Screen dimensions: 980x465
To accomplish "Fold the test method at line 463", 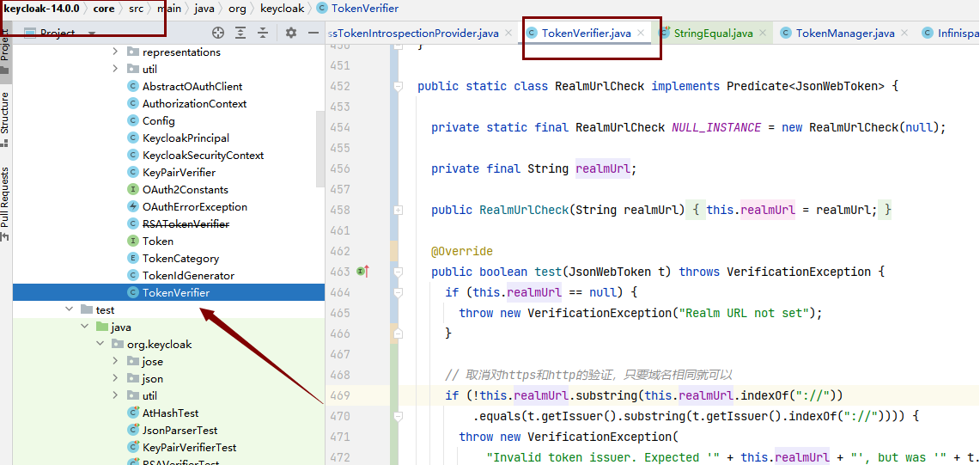I will click(399, 272).
